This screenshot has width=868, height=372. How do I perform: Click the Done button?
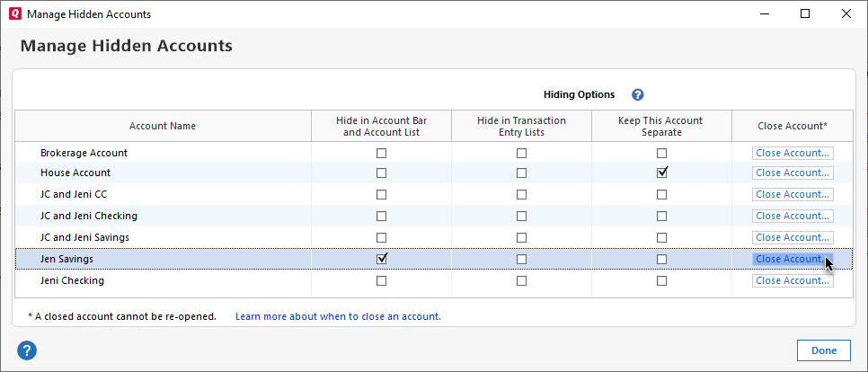pyautogui.click(x=823, y=350)
